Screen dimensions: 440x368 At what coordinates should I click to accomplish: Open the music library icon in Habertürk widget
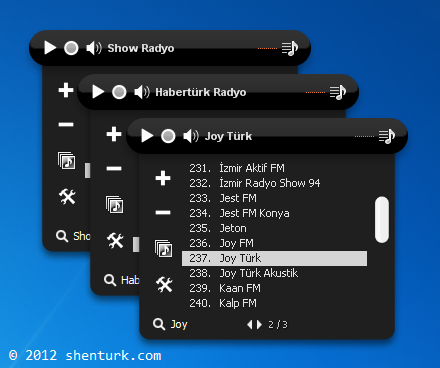115,205
